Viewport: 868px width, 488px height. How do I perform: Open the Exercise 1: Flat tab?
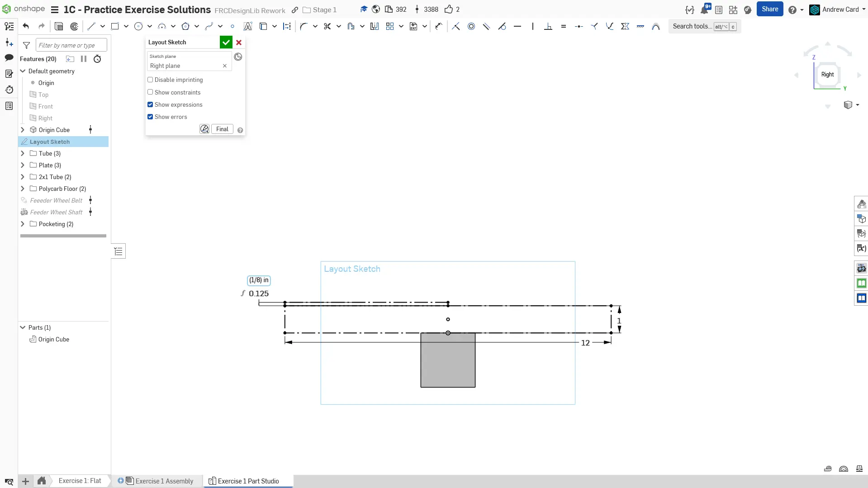click(x=80, y=481)
